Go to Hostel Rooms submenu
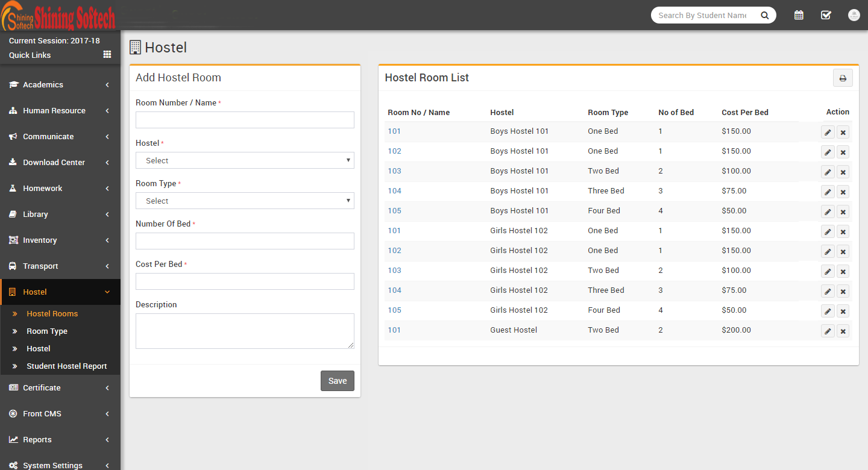Screen dimensions: 868x470 pos(52,313)
